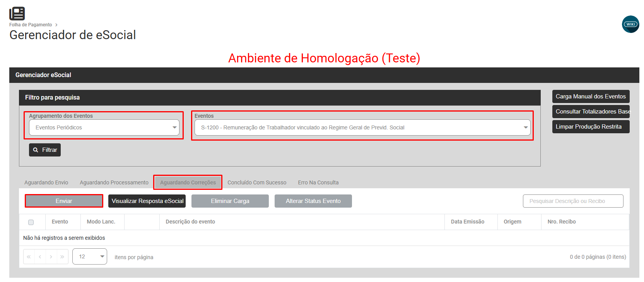Open the WIKI help icon
644x282 pixels.
pyautogui.click(x=630, y=24)
